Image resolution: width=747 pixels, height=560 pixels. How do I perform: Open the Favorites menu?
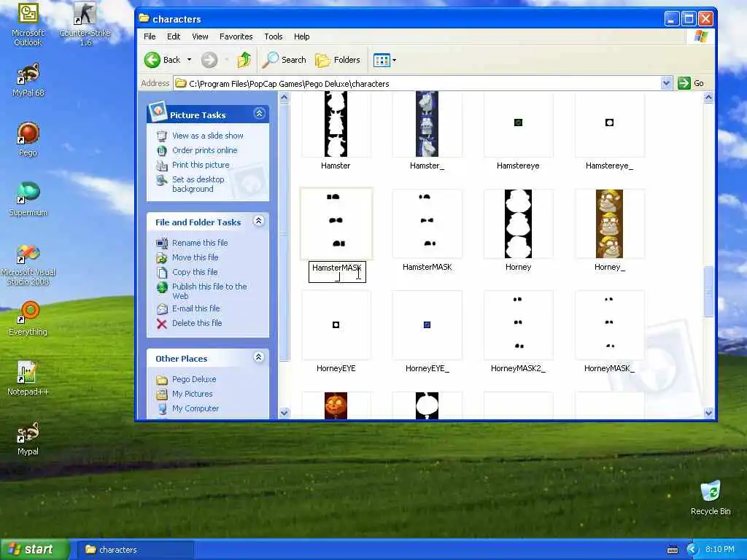pos(236,36)
